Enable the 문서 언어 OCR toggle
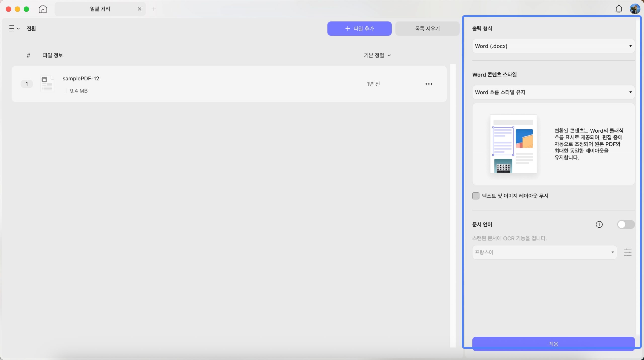The height and width of the screenshot is (360, 644). (626, 224)
